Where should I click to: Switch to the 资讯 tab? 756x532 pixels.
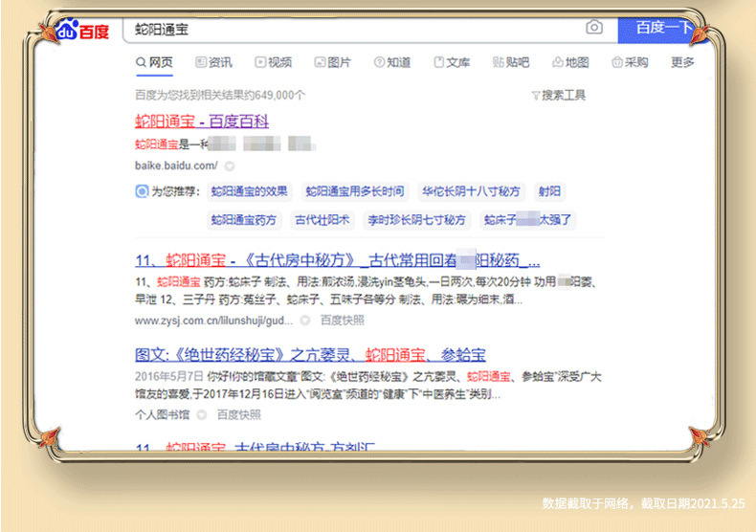pos(213,62)
